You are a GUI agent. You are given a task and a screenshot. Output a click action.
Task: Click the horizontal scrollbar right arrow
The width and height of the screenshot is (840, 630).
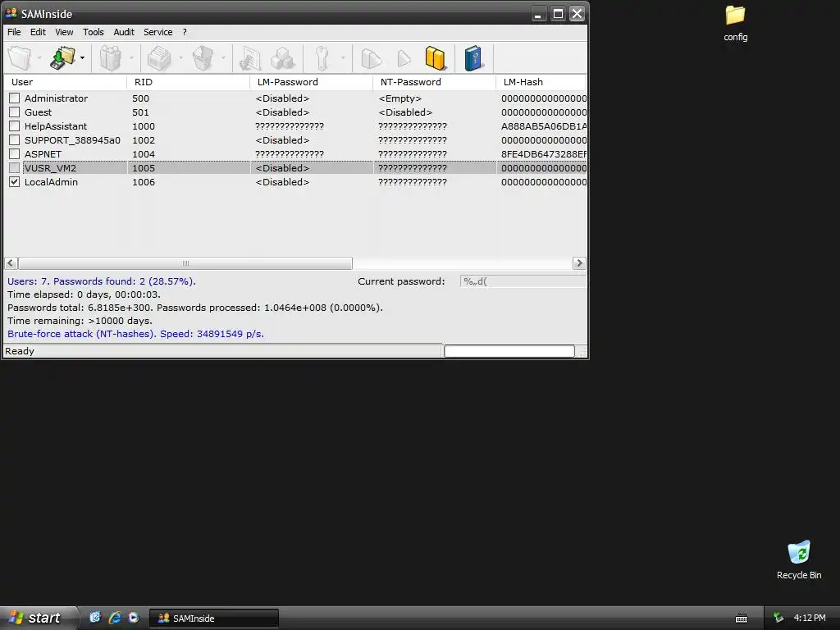coord(579,263)
